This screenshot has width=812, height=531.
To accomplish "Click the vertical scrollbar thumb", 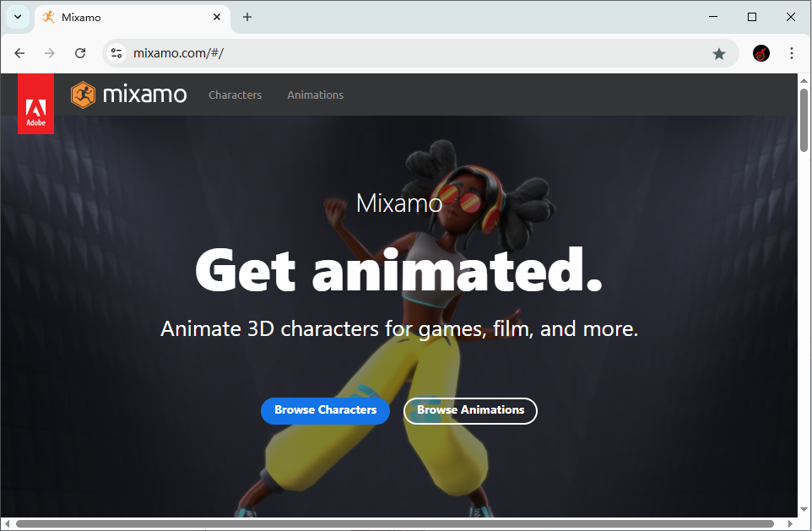I will coord(804,120).
